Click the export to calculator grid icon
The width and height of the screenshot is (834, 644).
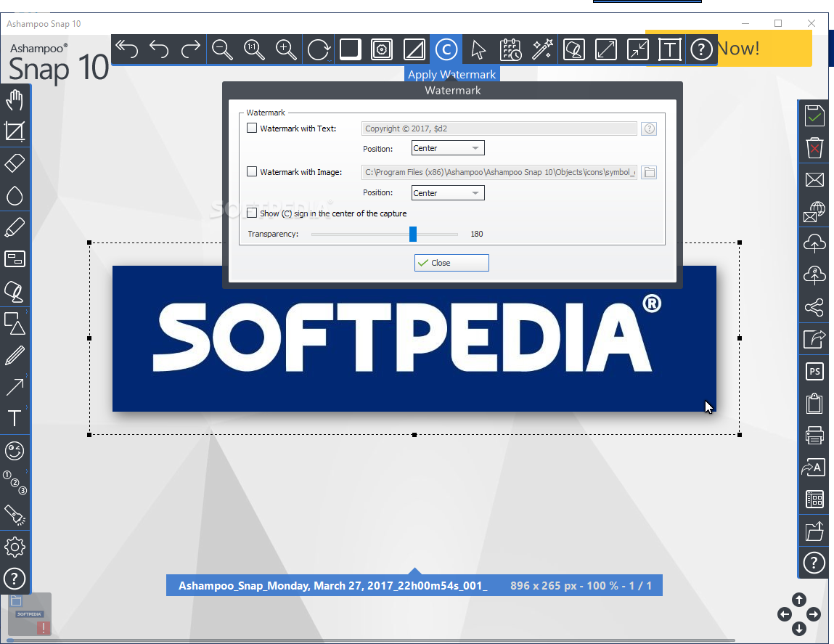(814, 500)
